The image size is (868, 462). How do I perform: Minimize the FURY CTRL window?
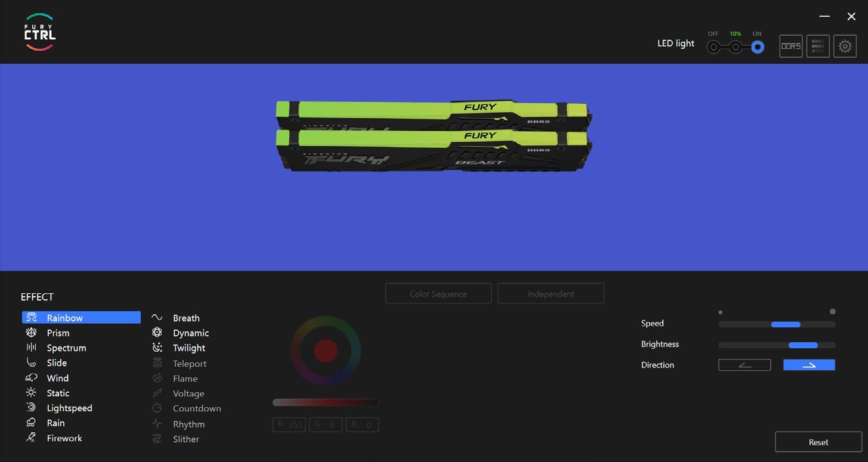pyautogui.click(x=824, y=17)
